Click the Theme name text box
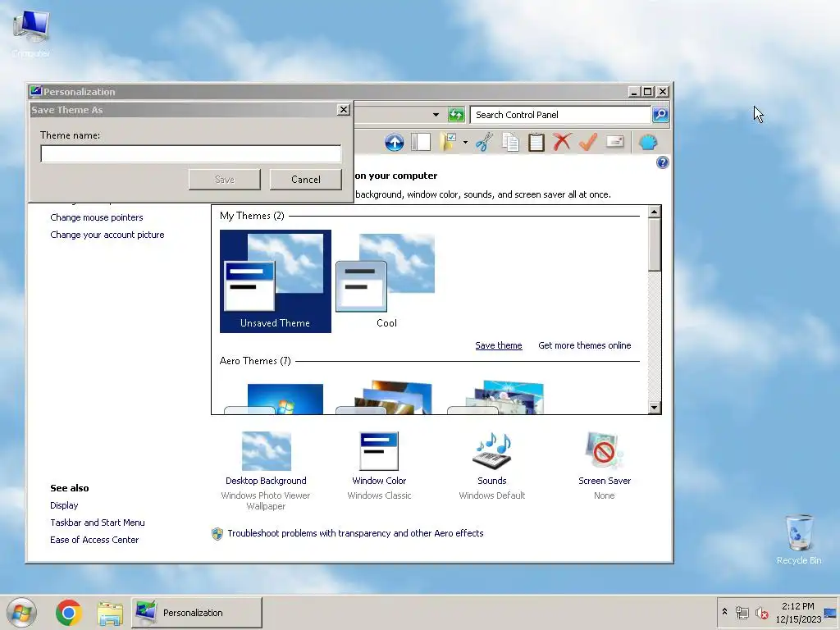 pos(190,153)
